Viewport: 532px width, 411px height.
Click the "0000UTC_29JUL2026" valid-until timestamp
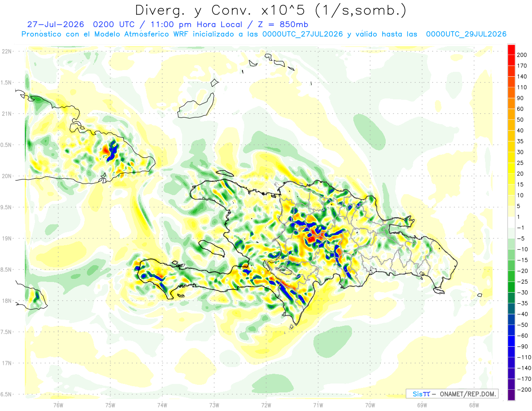pyautogui.click(x=466, y=34)
